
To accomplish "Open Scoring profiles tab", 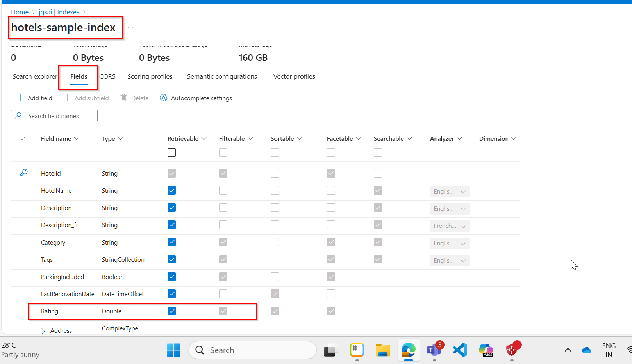I will tap(150, 76).
